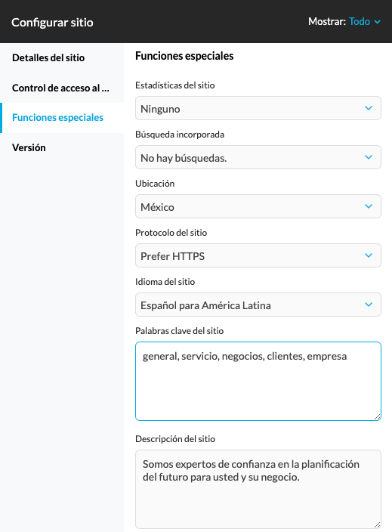Open the Prefer HTTPS protocol dropdown
Image resolution: width=392 pixels, height=532 pixels.
click(x=258, y=255)
